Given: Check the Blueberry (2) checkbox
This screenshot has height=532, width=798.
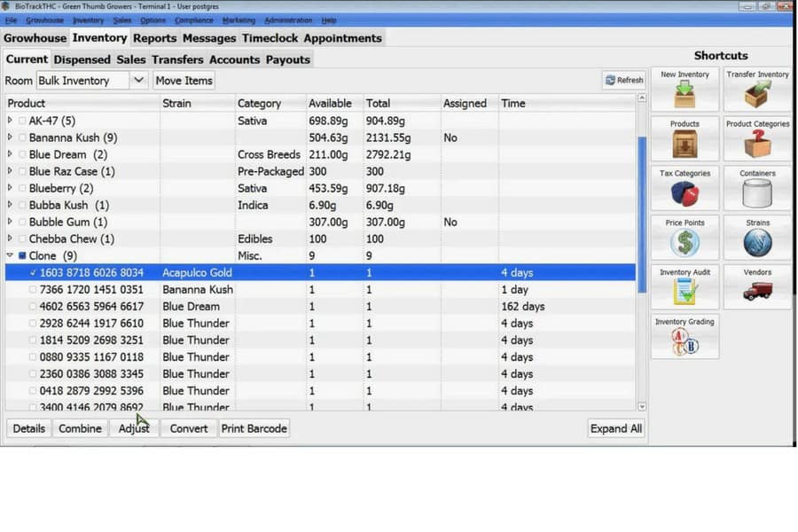Looking at the screenshot, I should 22,188.
